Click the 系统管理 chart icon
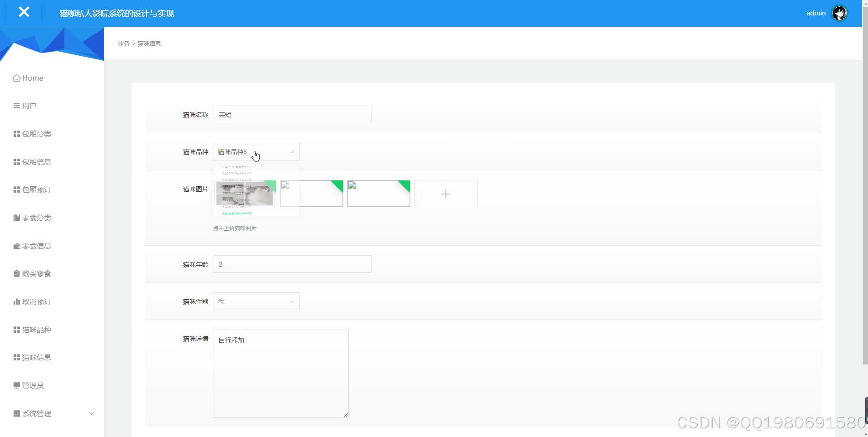The width and height of the screenshot is (868, 437). pos(17,413)
